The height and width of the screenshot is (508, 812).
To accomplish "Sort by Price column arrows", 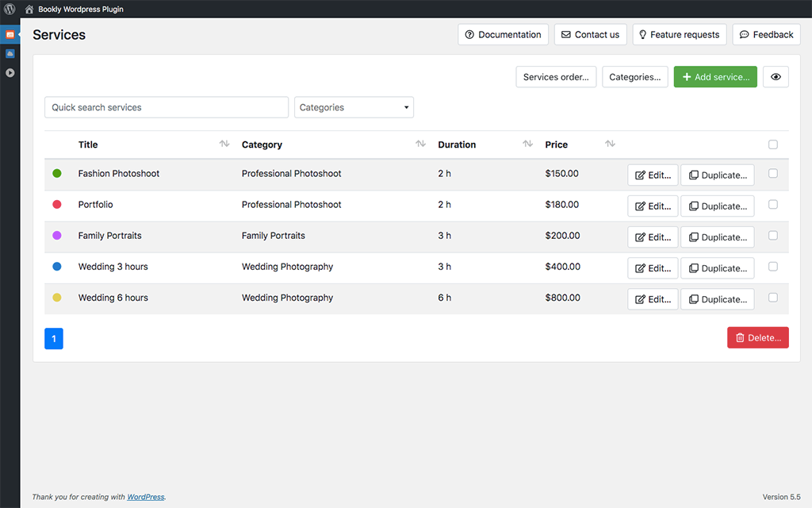I will pos(610,144).
